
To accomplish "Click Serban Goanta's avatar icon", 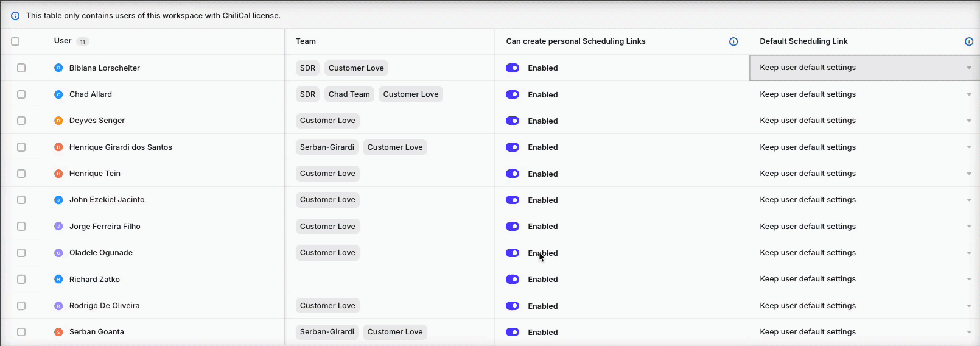I will pos(58,332).
